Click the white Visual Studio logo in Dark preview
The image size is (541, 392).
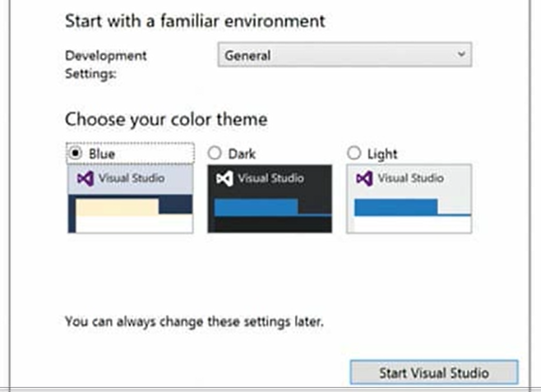pyautogui.click(x=224, y=178)
